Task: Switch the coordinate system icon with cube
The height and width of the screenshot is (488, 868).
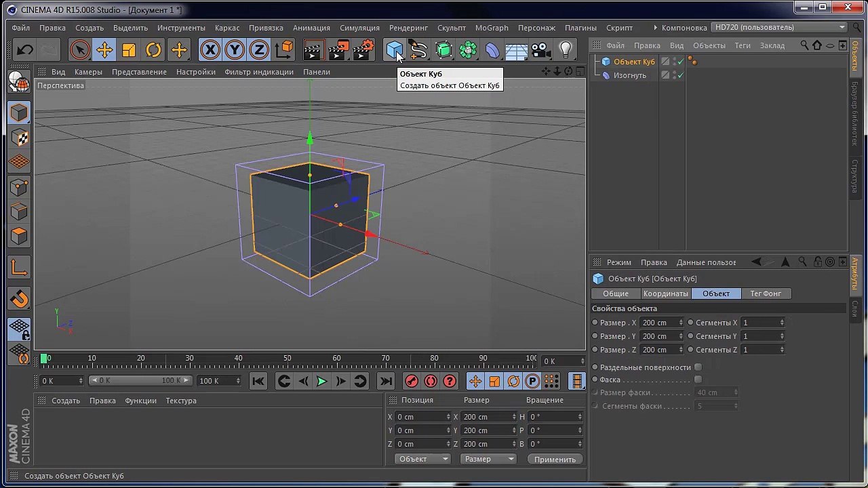Action: coord(284,49)
